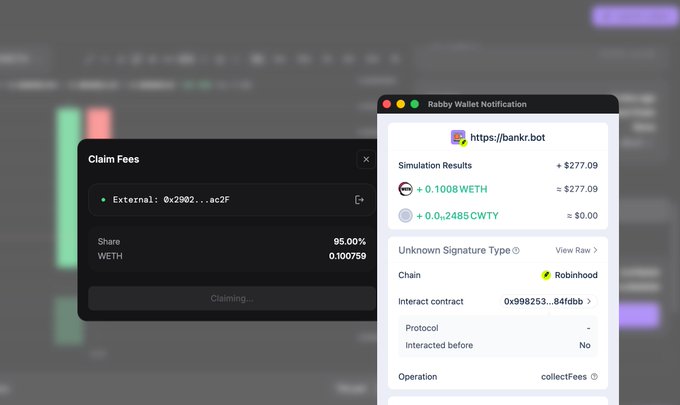The width and height of the screenshot is (680, 405).
Task: Click the WETH token icon
Action: [x=405, y=189]
